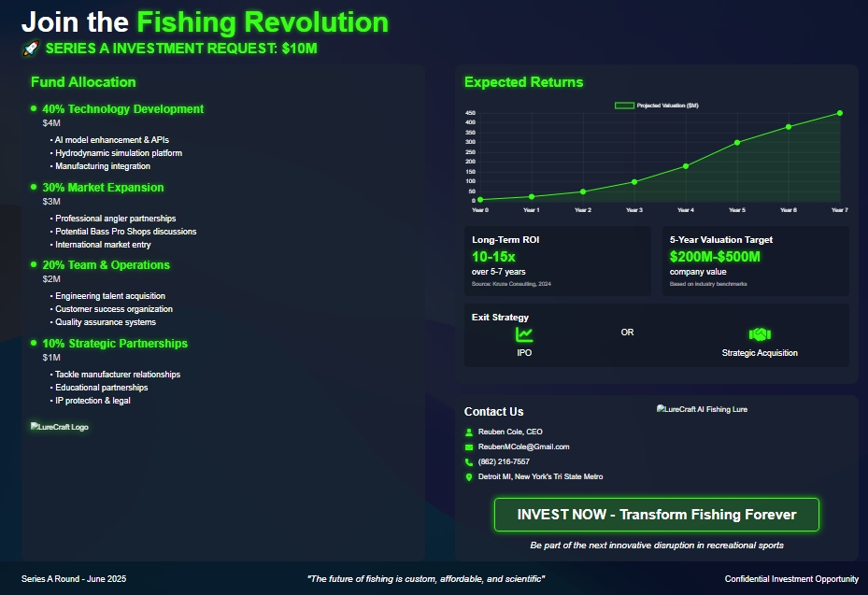The width and height of the screenshot is (868, 595).
Task: Click the $3M amount under Market Expansion
Action: tap(51, 202)
